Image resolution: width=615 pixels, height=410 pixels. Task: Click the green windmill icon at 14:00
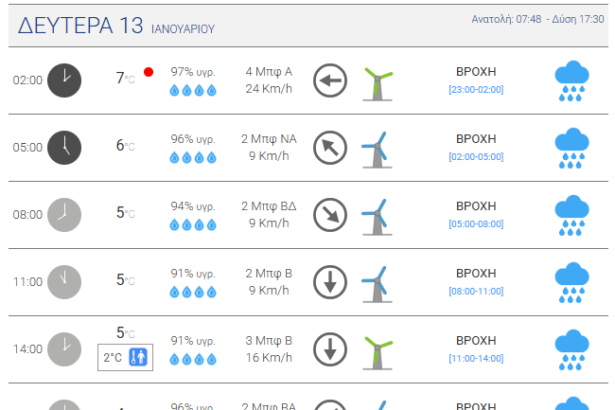point(378,350)
